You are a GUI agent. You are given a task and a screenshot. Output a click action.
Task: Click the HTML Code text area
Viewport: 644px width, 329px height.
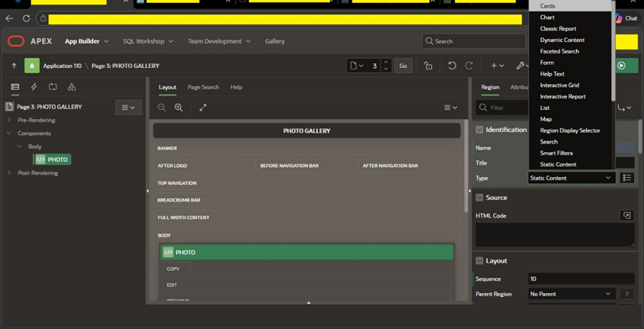[555, 235]
